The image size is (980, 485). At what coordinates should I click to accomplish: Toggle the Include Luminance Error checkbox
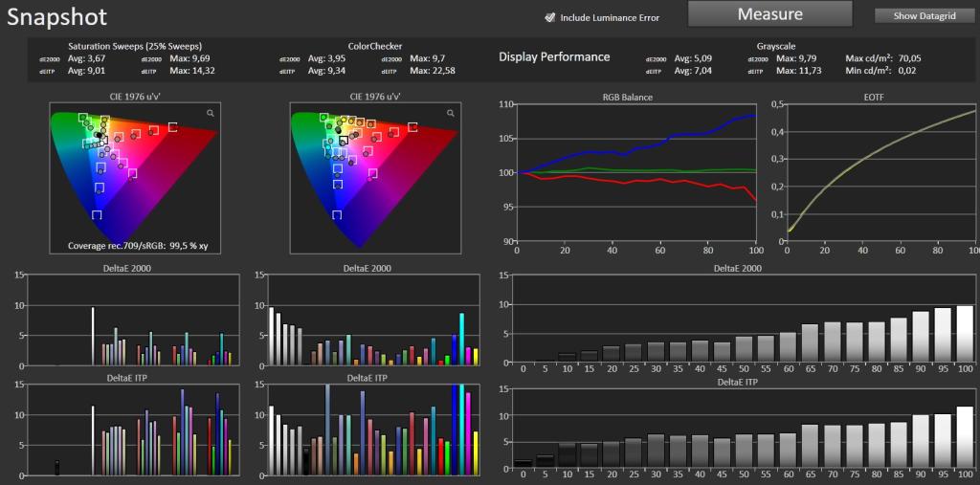pos(549,17)
